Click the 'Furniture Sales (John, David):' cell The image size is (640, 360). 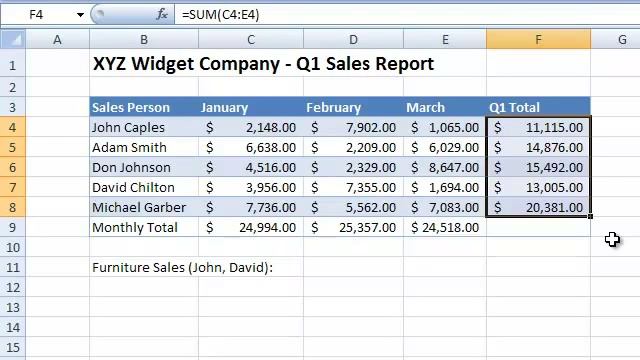(x=182, y=268)
